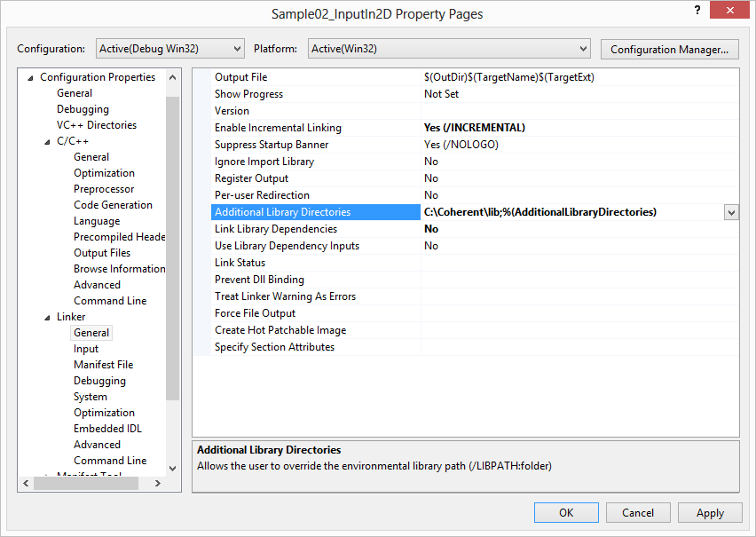Collapse the C/C++ tree node
The width and height of the screenshot is (756, 537).
46,140
